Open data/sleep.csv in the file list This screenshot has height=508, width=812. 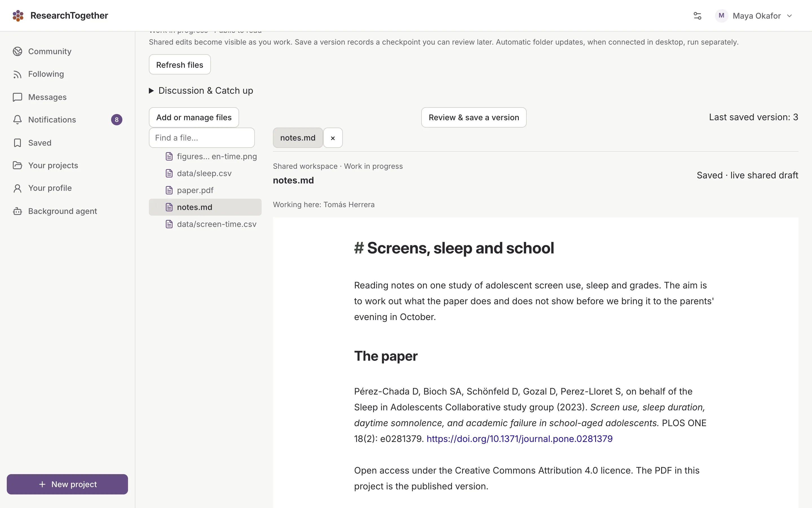tap(205, 173)
